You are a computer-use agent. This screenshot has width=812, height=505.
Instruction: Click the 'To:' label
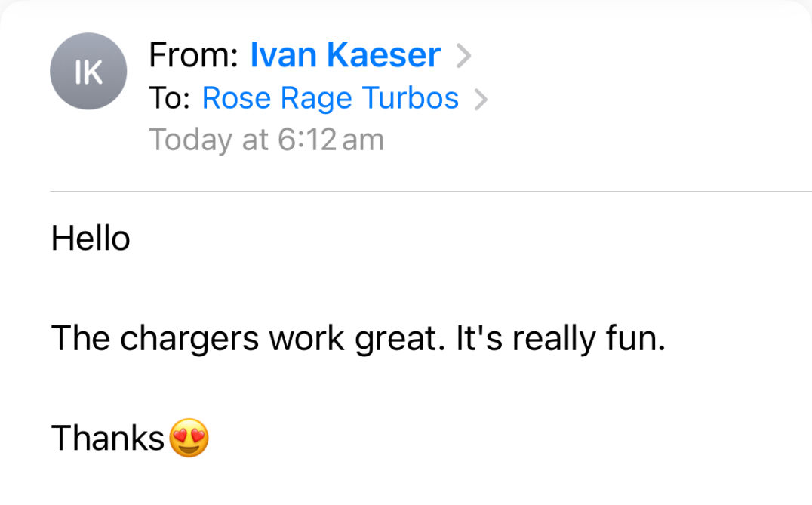[169, 98]
